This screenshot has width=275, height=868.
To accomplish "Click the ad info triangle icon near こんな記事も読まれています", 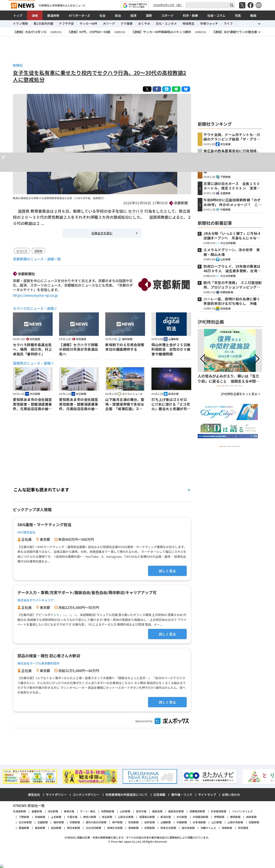I will point(189,490).
